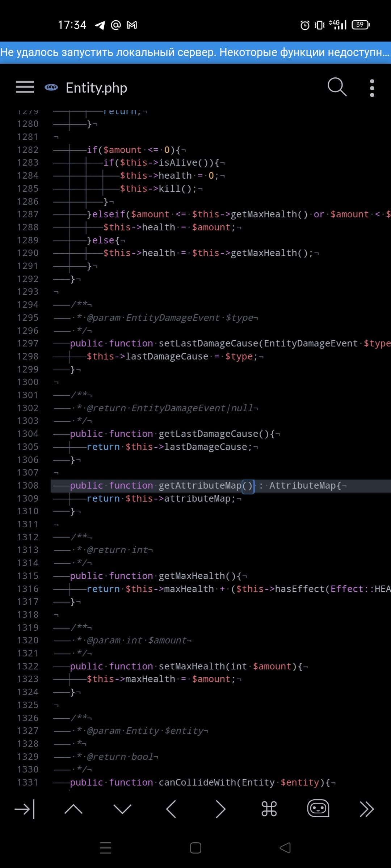Move cursor right with right arrow
This screenshot has width=391, height=868.
220,809
